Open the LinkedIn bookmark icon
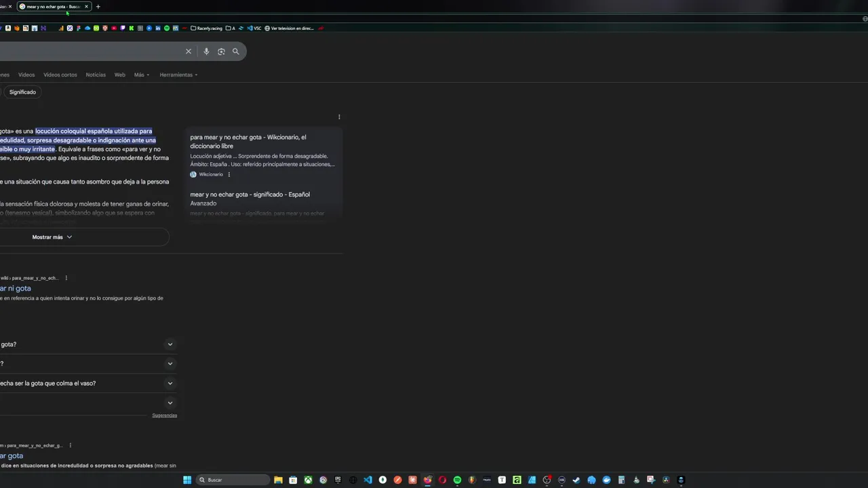Image resolution: width=868 pixels, height=488 pixels. click(158, 28)
